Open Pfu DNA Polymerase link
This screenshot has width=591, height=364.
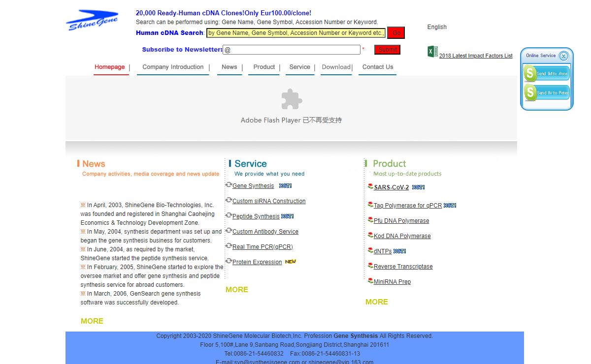click(x=401, y=221)
